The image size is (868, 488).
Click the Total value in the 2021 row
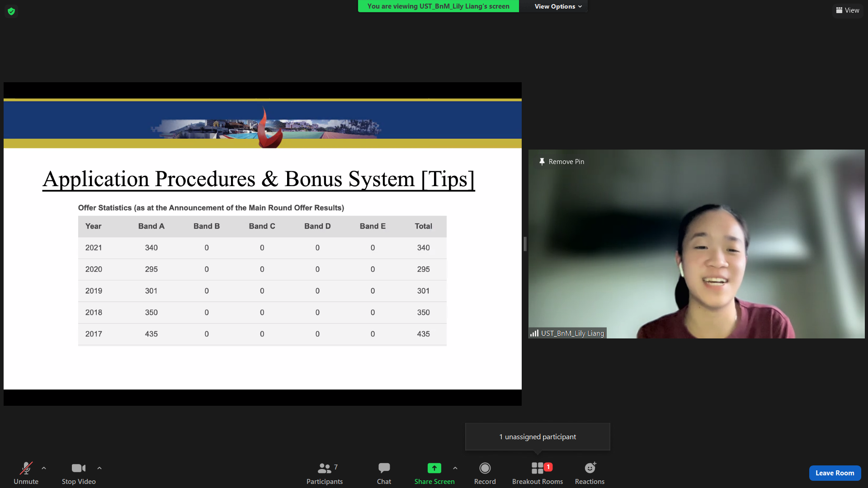point(423,248)
